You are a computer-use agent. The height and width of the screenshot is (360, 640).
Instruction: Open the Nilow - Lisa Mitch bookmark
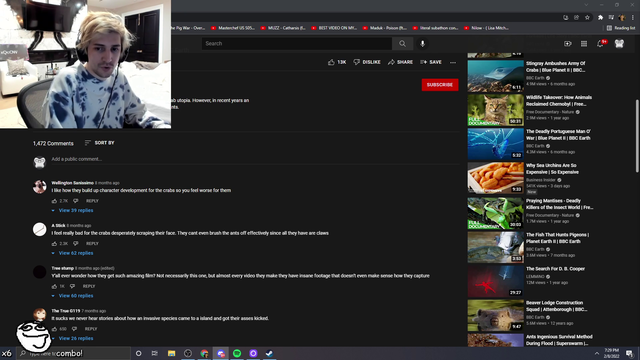[487, 28]
